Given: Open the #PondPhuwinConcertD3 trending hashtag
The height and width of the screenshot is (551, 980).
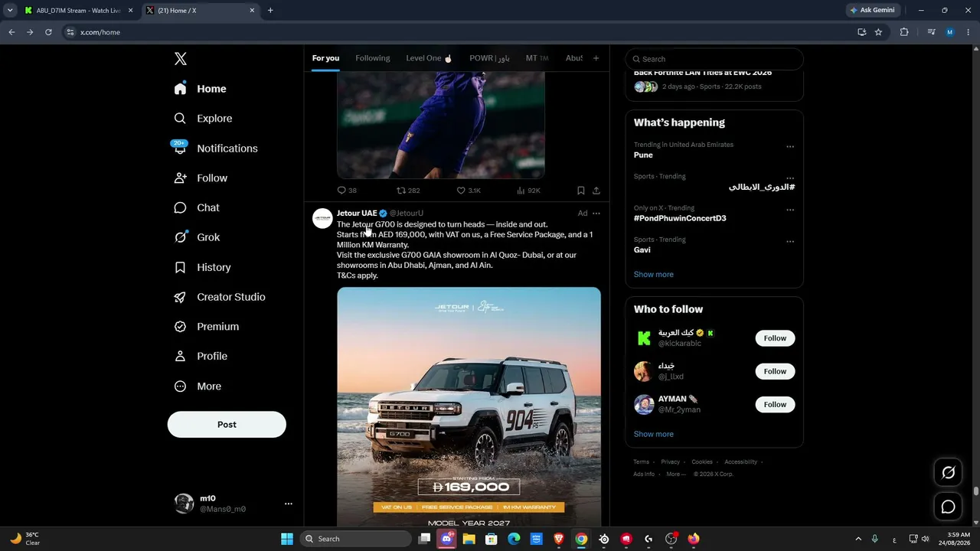Looking at the screenshot, I should pos(680,218).
